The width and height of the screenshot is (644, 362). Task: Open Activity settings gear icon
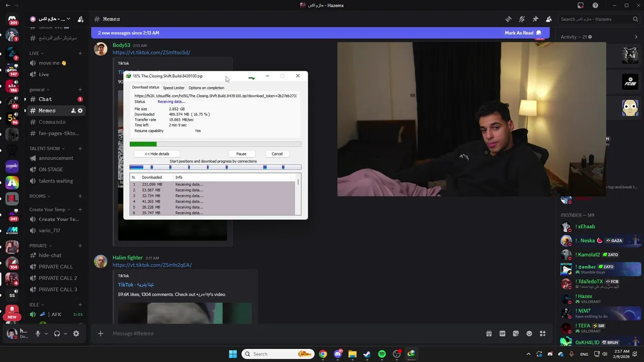coord(590,37)
